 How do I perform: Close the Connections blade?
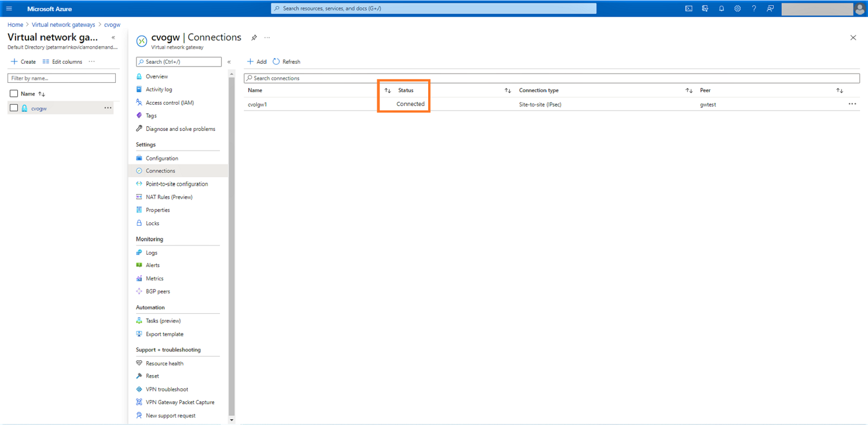853,38
